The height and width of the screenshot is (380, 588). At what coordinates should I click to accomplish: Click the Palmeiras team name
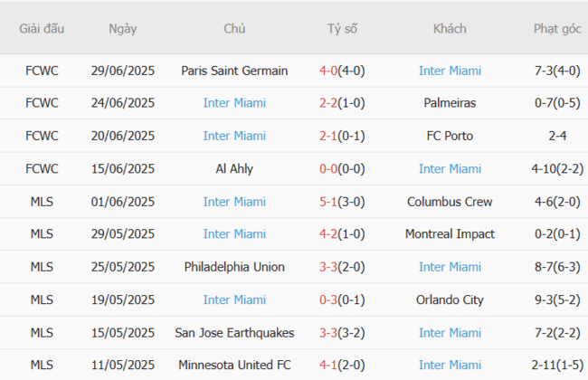[450, 103]
